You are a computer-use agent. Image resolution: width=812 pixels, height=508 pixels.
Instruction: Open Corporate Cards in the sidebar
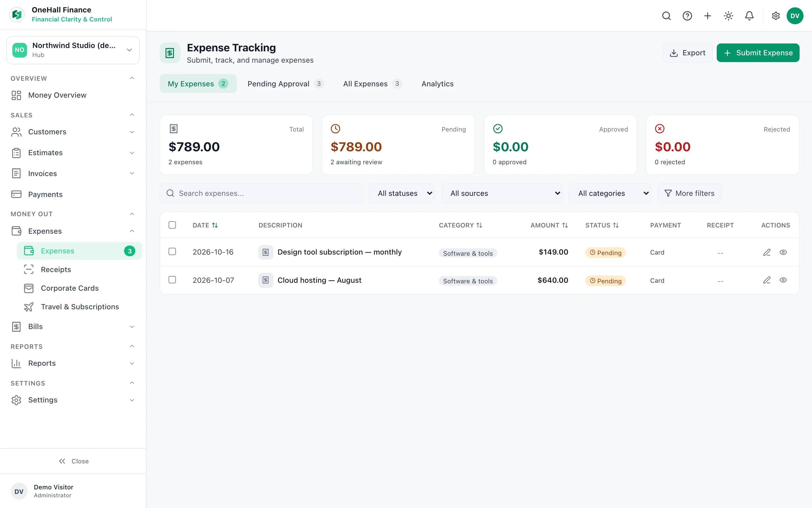pos(80,288)
